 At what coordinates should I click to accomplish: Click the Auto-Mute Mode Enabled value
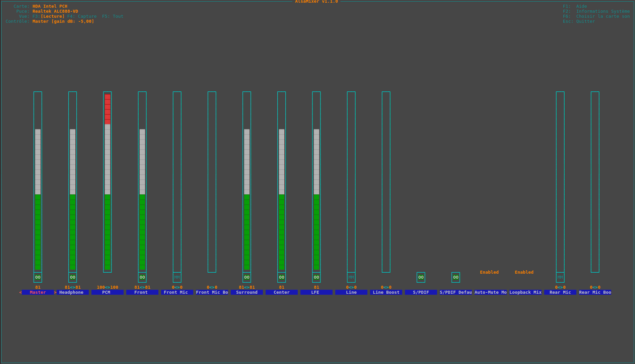[x=489, y=272]
